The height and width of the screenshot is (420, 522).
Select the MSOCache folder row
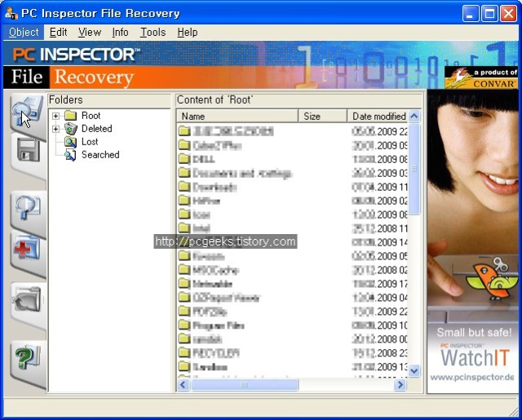click(292, 270)
